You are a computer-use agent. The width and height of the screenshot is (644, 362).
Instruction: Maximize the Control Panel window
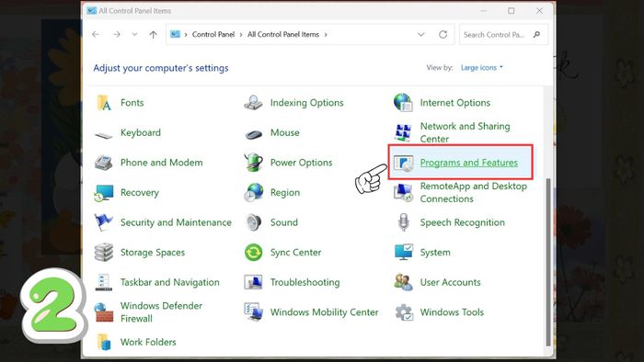pyautogui.click(x=512, y=11)
